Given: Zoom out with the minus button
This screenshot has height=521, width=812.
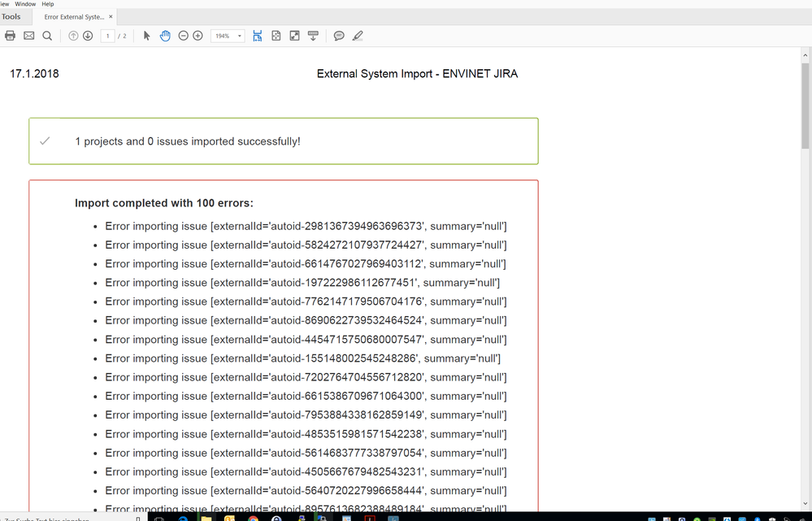Looking at the screenshot, I should [184, 36].
